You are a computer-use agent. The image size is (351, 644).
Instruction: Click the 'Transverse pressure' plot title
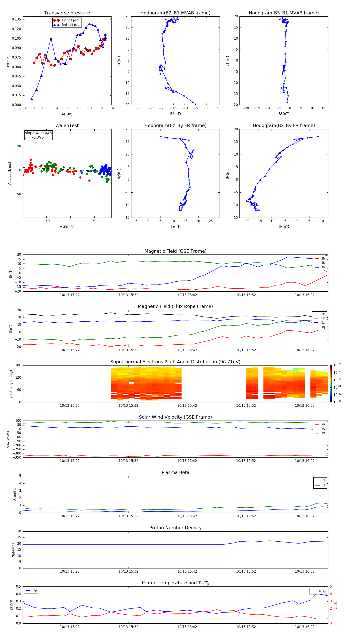[x=67, y=13]
